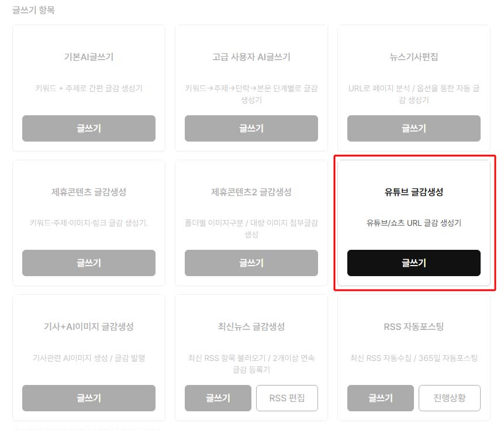Select the 기본AI글쓰기 card title
Screen dimensions: 504x430
(89, 57)
